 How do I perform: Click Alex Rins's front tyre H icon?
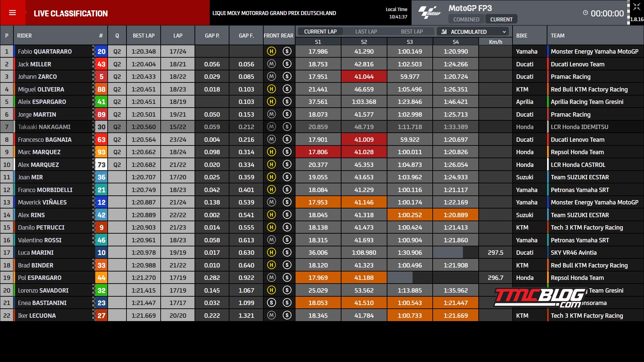pyautogui.click(x=271, y=215)
